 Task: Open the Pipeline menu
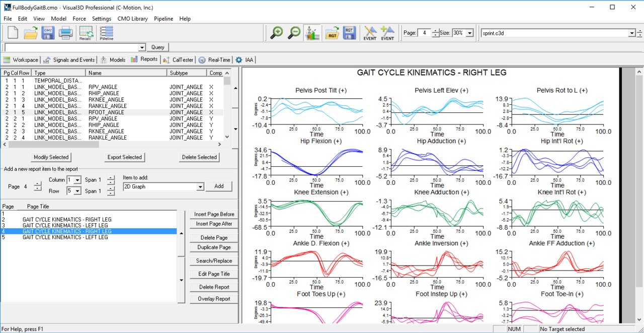(x=163, y=19)
